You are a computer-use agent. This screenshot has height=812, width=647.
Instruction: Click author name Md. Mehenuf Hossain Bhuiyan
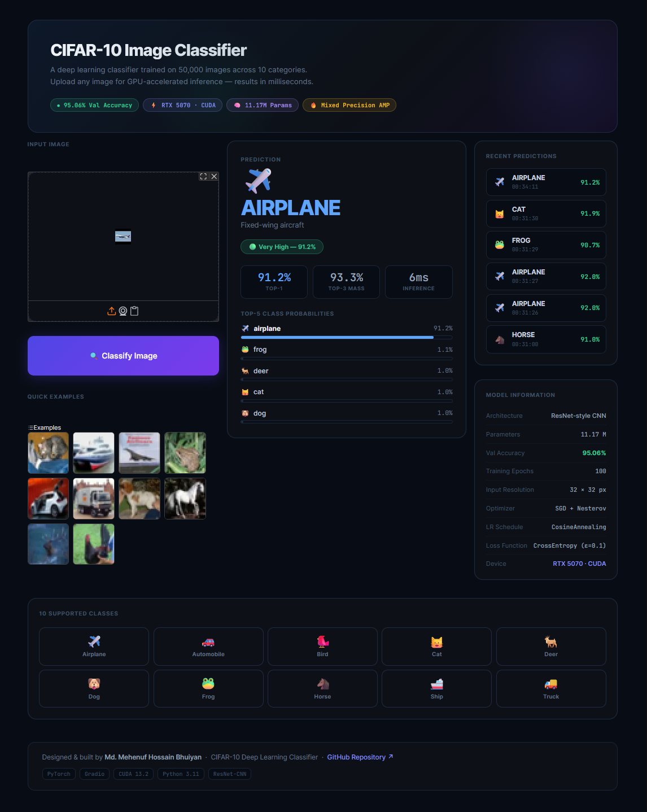click(x=153, y=757)
